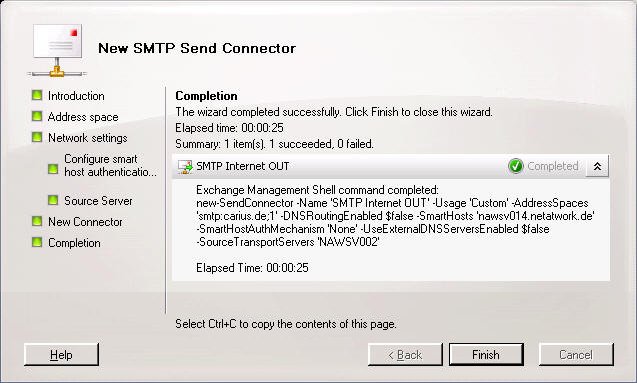Click green square beside Source Server
Image resolution: width=637 pixels, height=383 pixels.
tap(53, 200)
